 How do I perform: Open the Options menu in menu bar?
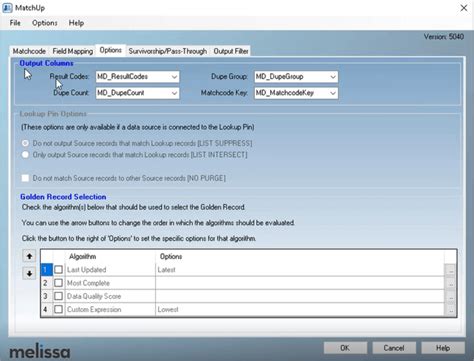pyautogui.click(x=45, y=23)
